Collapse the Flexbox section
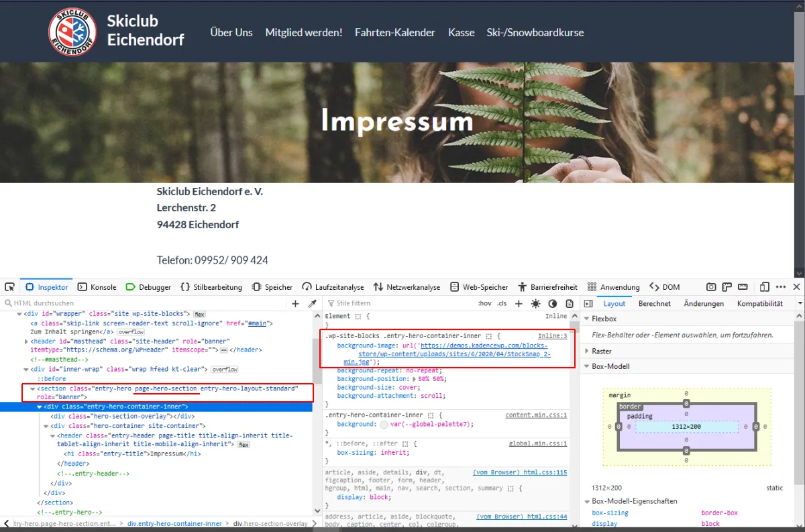This screenshot has width=805, height=532. 586,319
